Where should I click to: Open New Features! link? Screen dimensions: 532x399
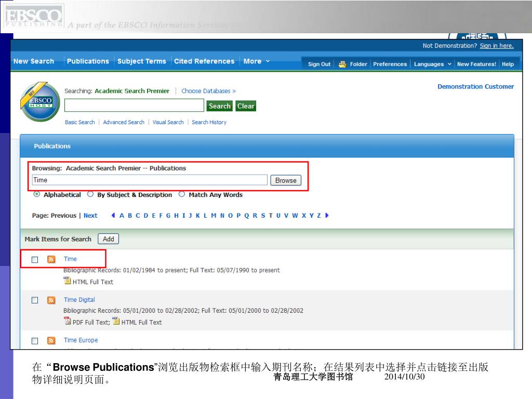click(476, 64)
